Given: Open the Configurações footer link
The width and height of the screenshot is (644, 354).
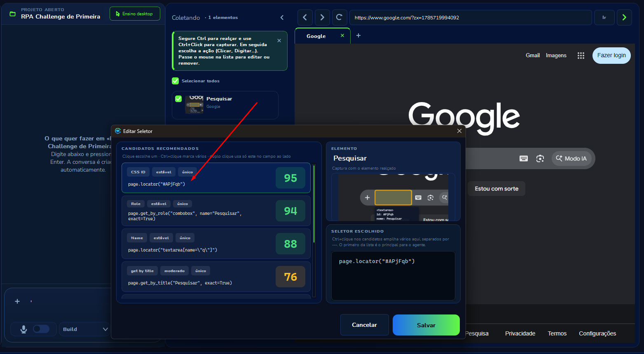Looking at the screenshot, I should click(597, 333).
